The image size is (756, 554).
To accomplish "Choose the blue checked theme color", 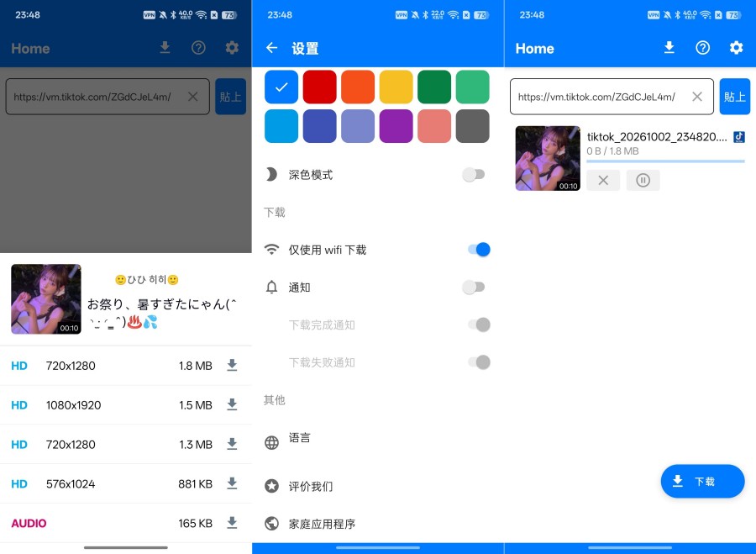I will [x=281, y=87].
